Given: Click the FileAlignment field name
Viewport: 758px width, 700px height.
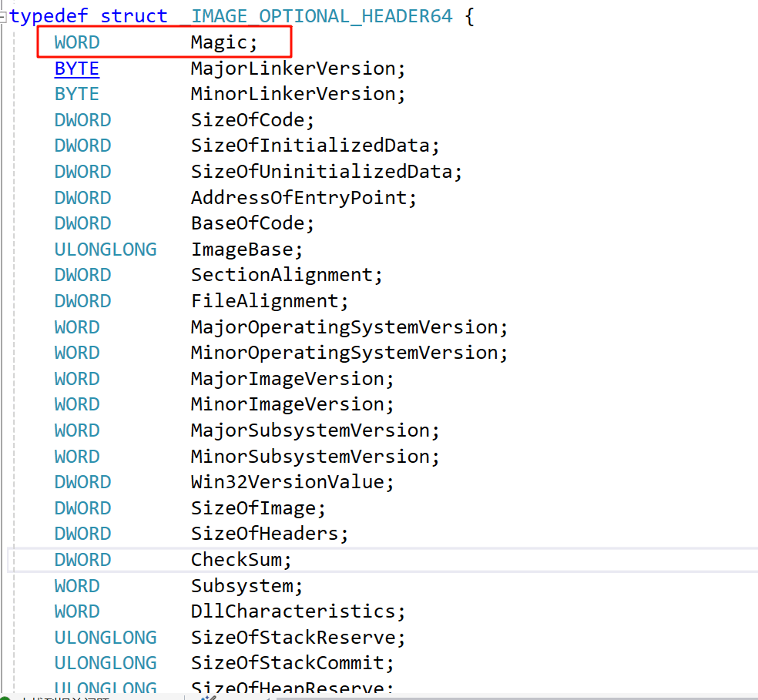Looking at the screenshot, I should coord(264,301).
